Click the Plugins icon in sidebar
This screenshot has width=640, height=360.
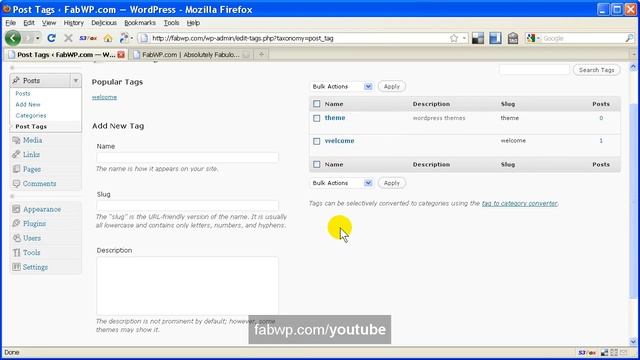pos(16,224)
